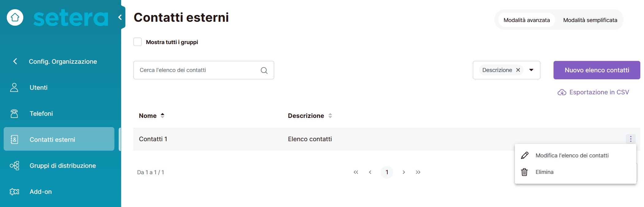This screenshot has height=207, width=644.
Task: Click the Telefoni phone icon
Action: pos(14,114)
